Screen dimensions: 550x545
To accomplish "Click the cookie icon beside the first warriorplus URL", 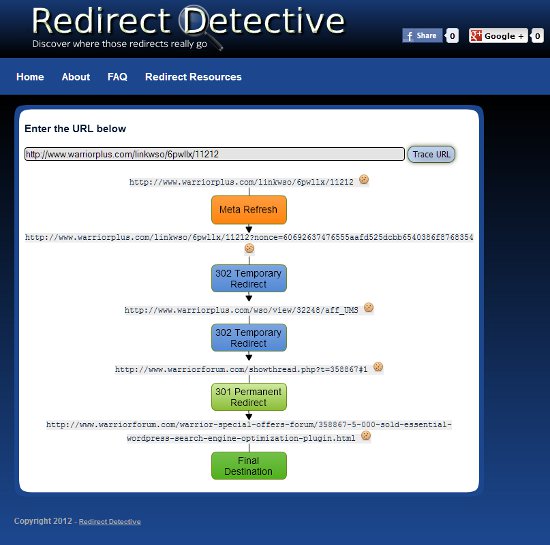I will [x=364, y=180].
